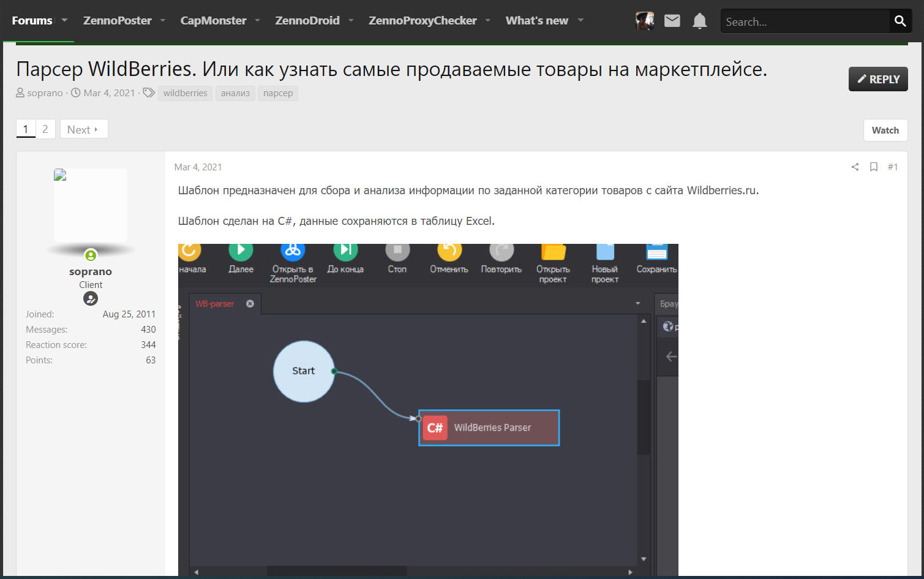Open the What's new nav item

(x=537, y=21)
